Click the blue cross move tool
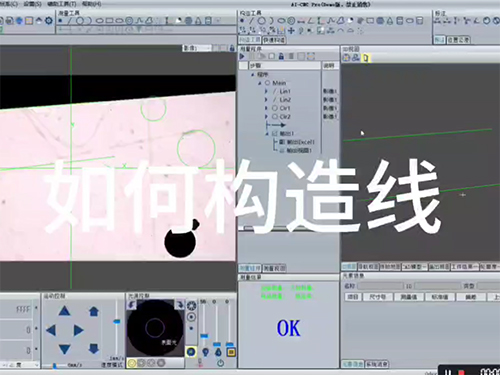500x375 pixels. tap(291, 31)
